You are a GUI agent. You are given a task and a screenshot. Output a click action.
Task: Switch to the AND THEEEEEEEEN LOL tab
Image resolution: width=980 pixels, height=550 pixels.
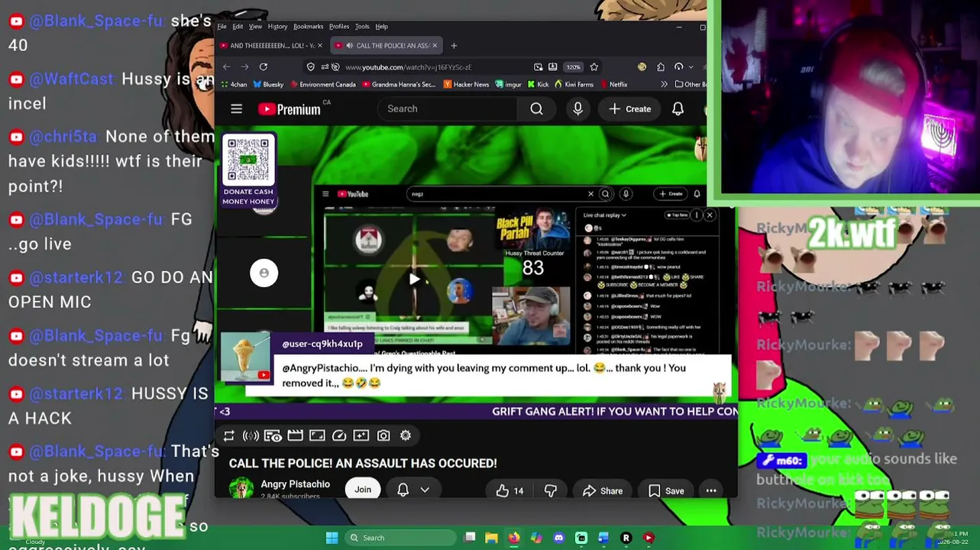(x=271, y=46)
